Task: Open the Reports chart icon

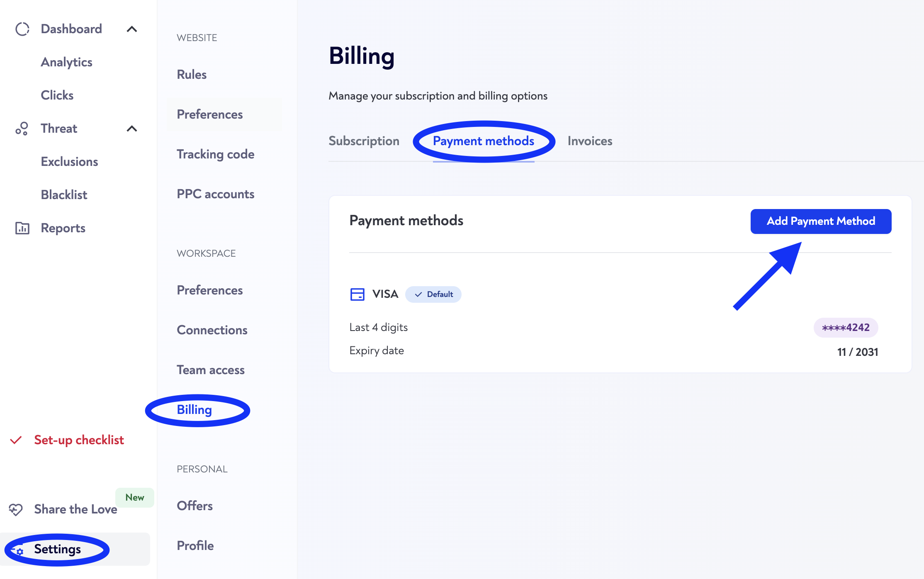Action: (22, 228)
